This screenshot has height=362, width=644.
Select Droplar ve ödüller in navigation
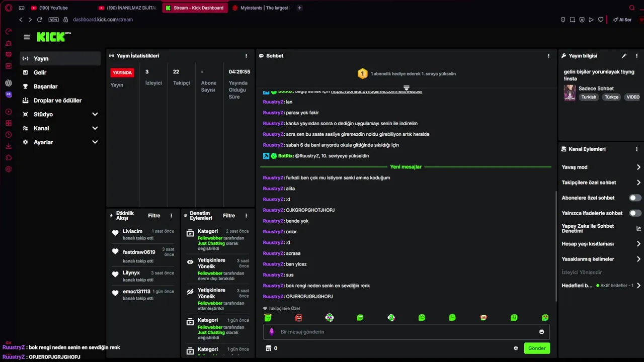coord(60,101)
